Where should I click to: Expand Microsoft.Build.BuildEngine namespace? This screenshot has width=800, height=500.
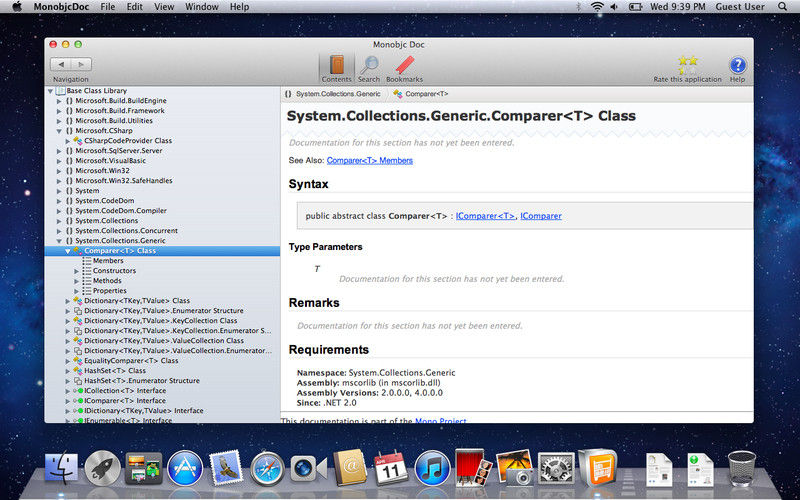[59, 101]
